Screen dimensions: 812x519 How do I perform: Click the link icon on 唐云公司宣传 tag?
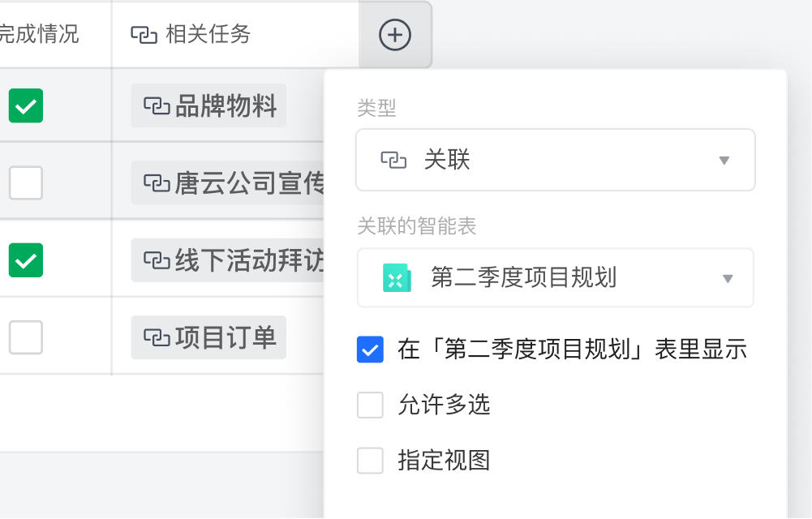click(x=157, y=183)
